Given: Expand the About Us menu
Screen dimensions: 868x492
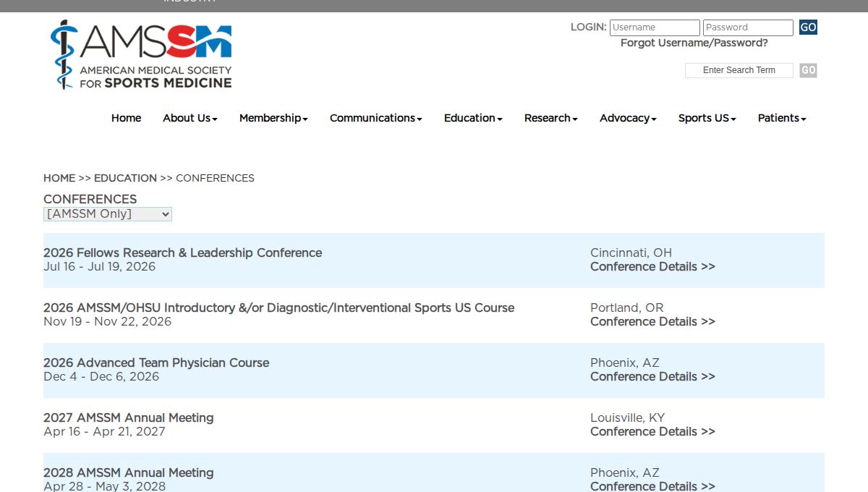Looking at the screenshot, I should click(x=190, y=118).
